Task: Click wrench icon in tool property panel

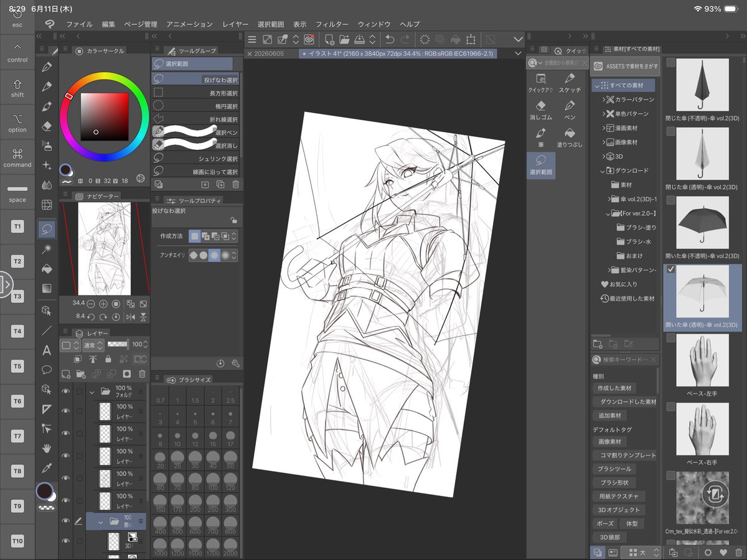Action: coord(235,363)
